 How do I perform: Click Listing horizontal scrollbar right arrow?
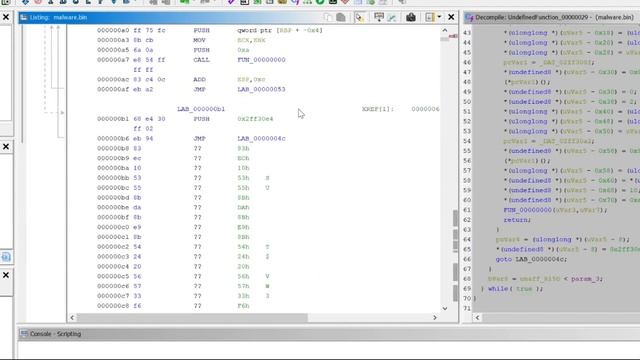click(x=435, y=318)
